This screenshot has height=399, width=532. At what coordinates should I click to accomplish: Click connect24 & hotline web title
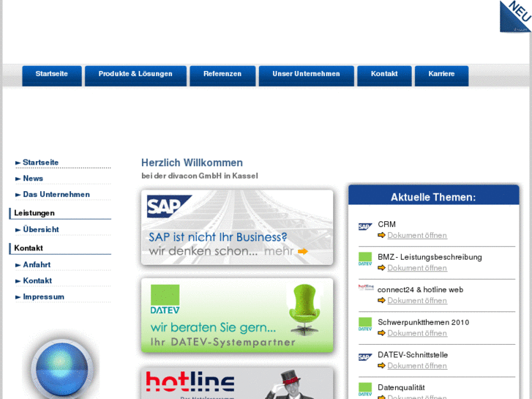(420, 289)
